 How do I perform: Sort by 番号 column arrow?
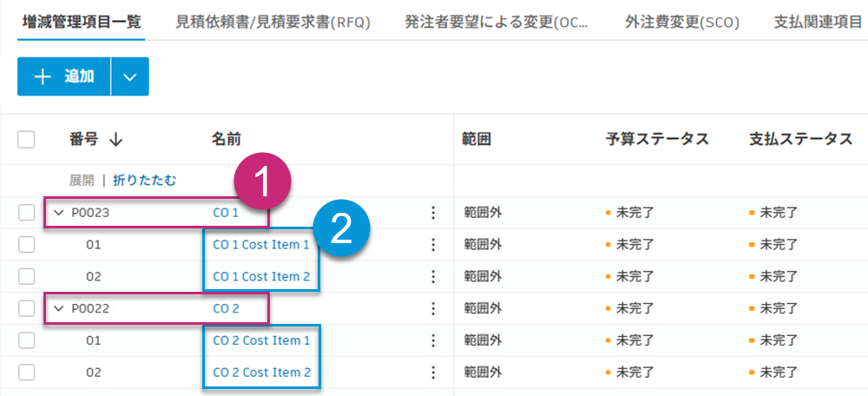click(115, 139)
